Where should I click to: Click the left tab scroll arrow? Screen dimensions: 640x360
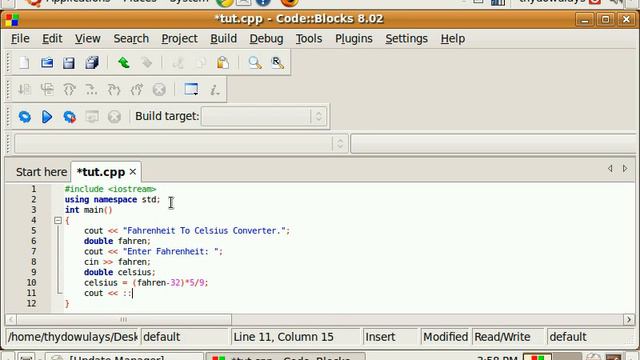tap(610, 168)
